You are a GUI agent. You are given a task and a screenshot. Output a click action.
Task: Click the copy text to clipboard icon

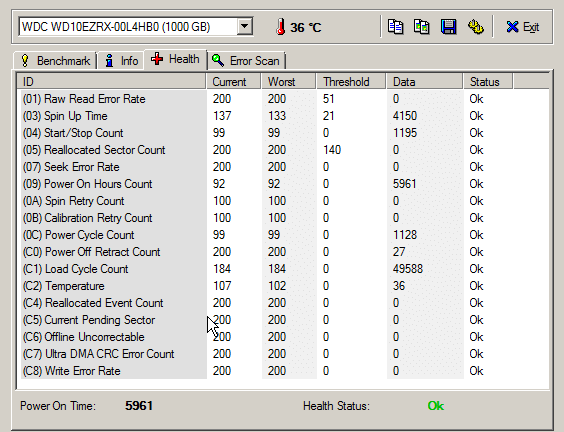pyautogui.click(x=395, y=27)
